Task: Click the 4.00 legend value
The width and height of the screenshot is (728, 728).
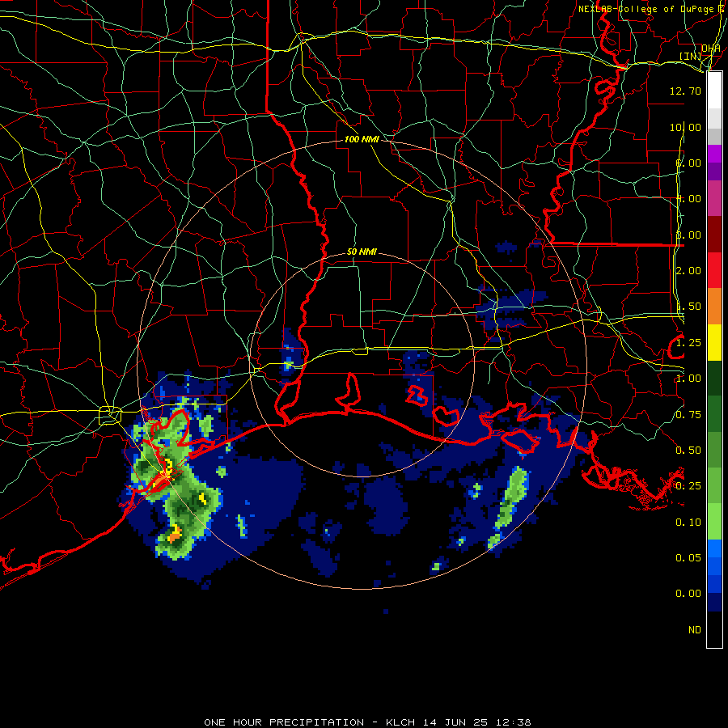Action: point(688,199)
